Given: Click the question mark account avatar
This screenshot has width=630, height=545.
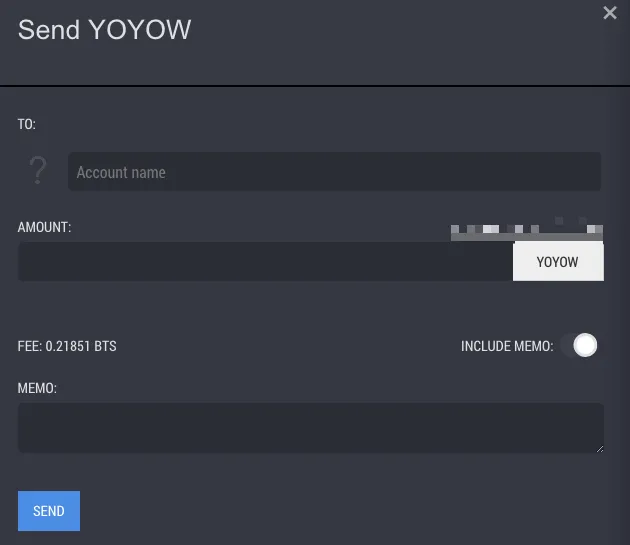Looking at the screenshot, I should [x=38, y=170].
